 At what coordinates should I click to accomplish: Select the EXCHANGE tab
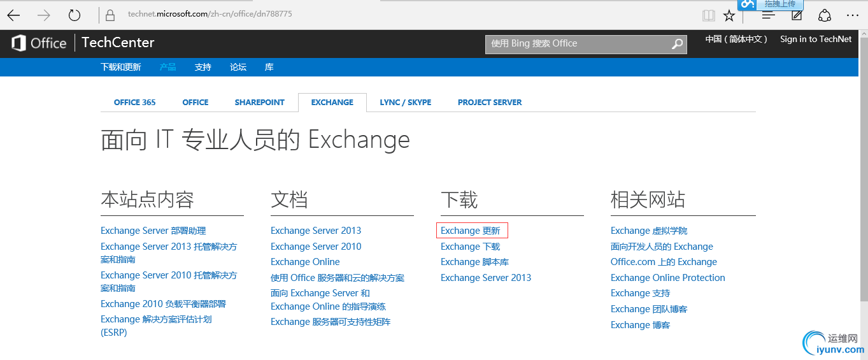(x=332, y=102)
